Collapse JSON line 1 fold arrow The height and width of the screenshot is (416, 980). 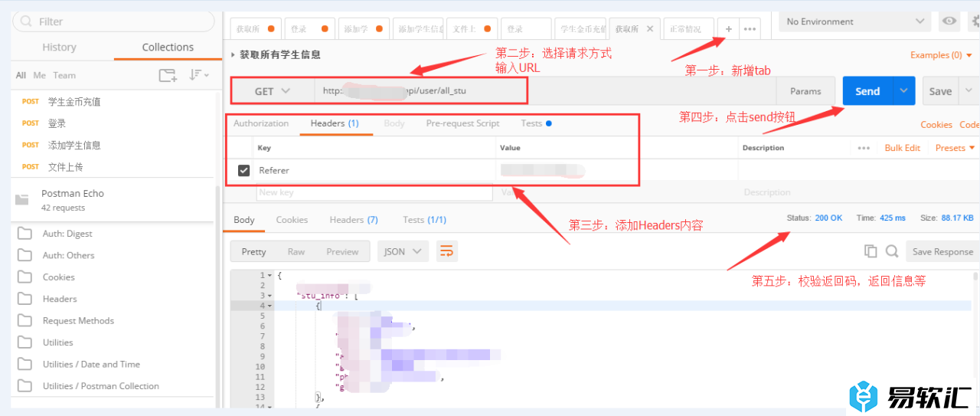point(269,275)
